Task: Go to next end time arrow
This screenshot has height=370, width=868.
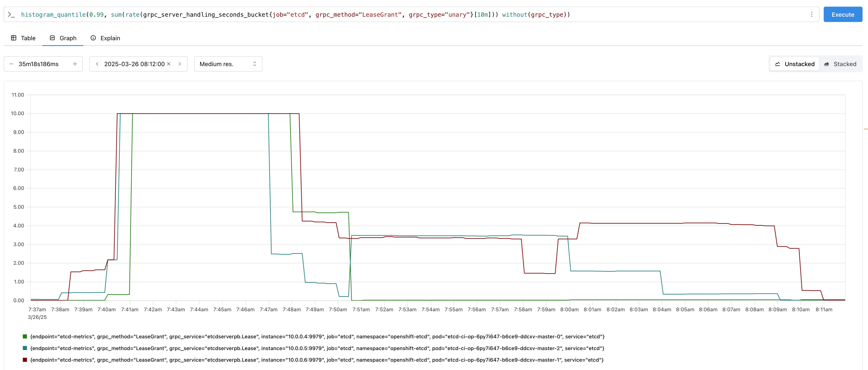Action: 180,64
